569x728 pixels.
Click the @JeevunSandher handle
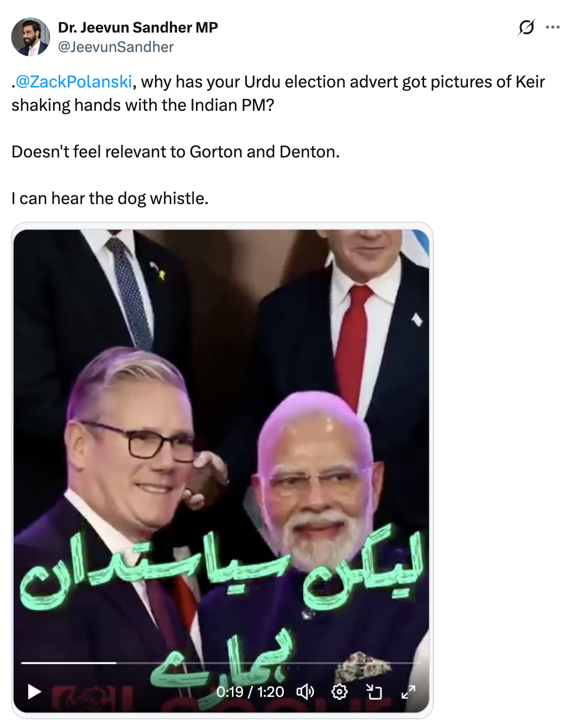pyautogui.click(x=116, y=47)
